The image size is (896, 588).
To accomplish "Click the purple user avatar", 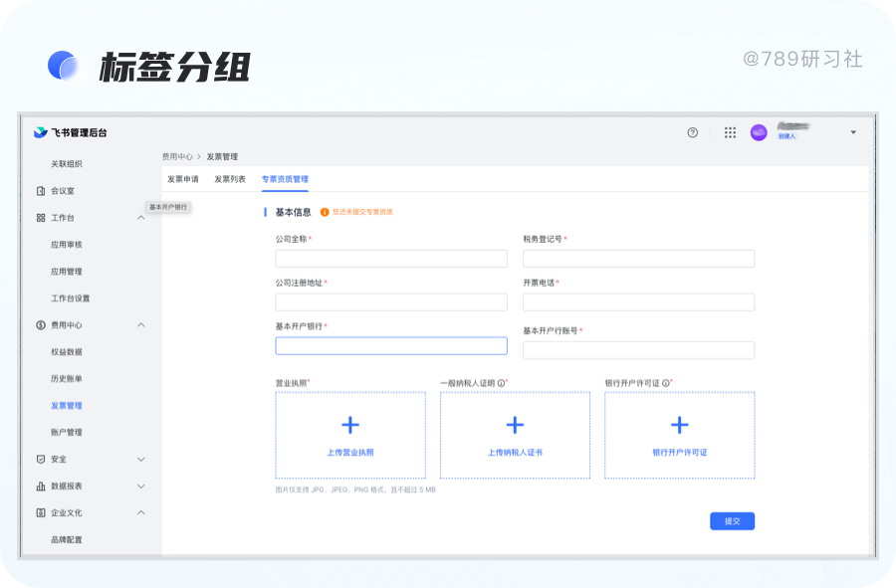I will [759, 132].
